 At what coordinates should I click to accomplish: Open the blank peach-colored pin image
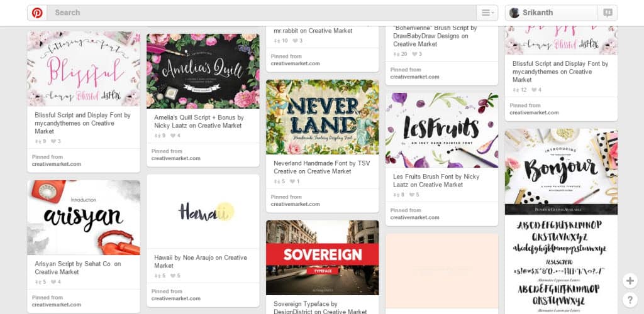pos(441,271)
